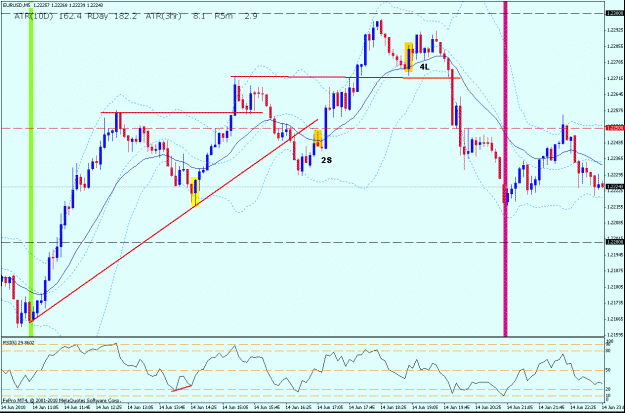Select the green vertical line marker

point(31,169)
